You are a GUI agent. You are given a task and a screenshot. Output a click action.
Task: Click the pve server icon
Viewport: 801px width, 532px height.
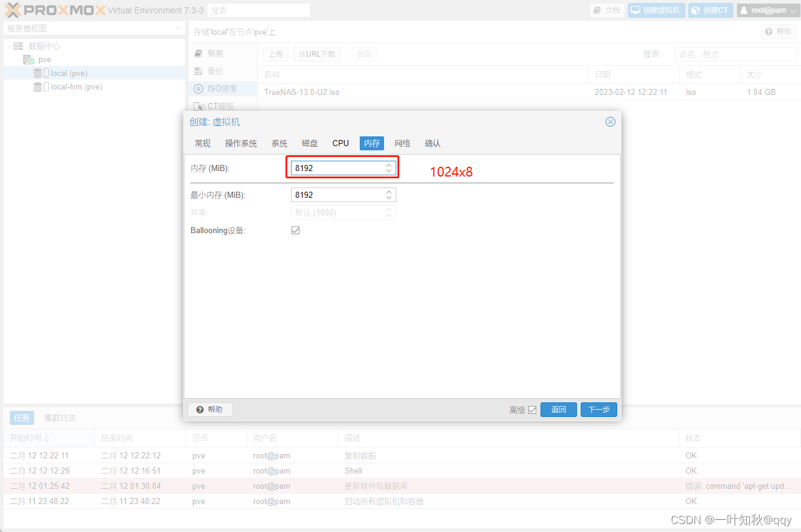(x=29, y=60)
